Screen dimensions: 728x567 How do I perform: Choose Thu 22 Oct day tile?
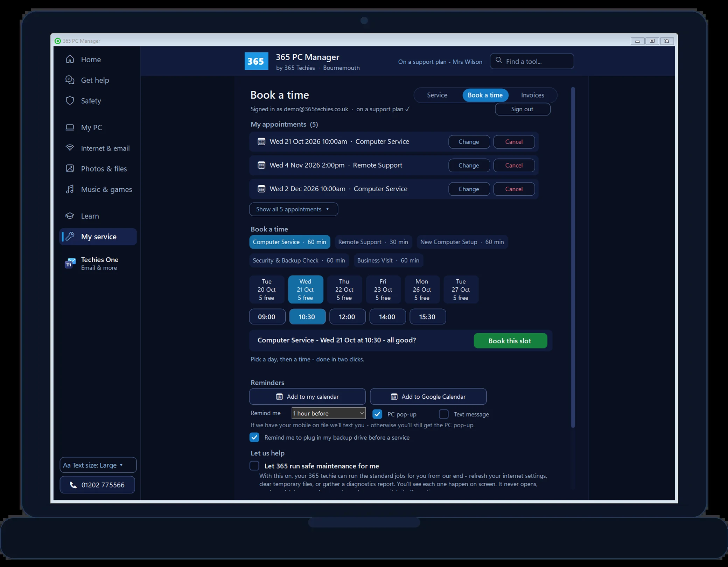click(344, 289)
